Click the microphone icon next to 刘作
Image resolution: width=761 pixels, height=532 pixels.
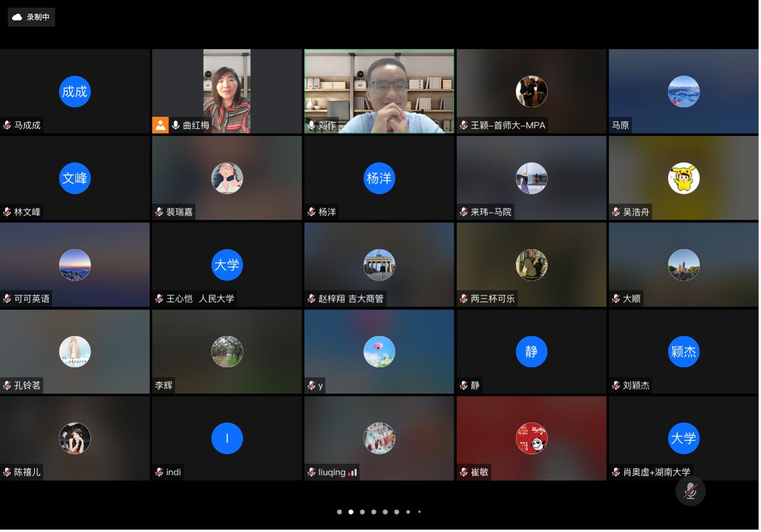pyautogui.click(x=311, y=126)
